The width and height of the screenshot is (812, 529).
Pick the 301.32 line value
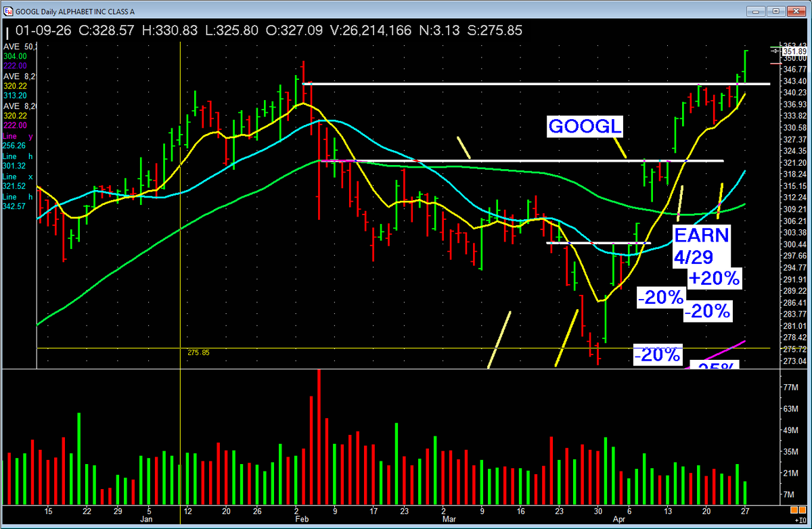tap(15, 166)
